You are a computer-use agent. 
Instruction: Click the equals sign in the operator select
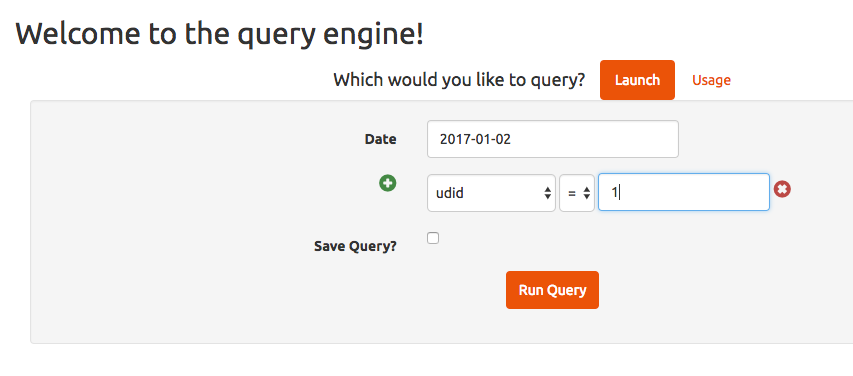[x=572, y=193]
